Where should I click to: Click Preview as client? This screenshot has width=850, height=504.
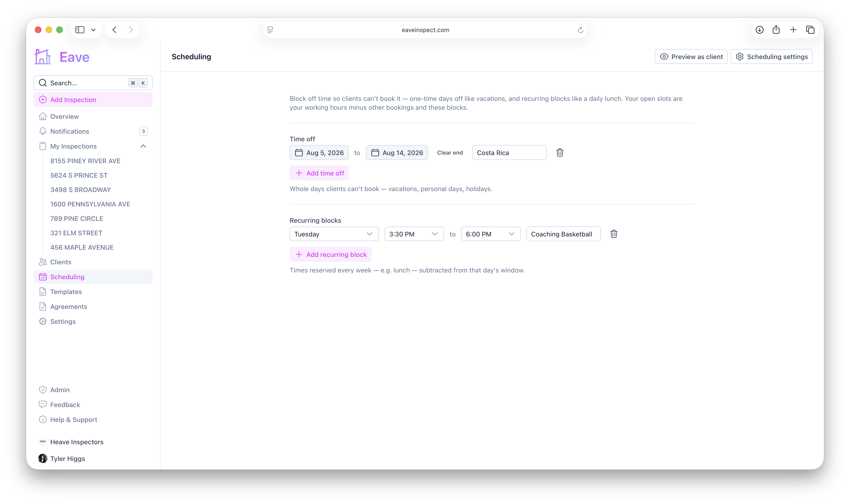pyautogui.click(x=691, y=57)
